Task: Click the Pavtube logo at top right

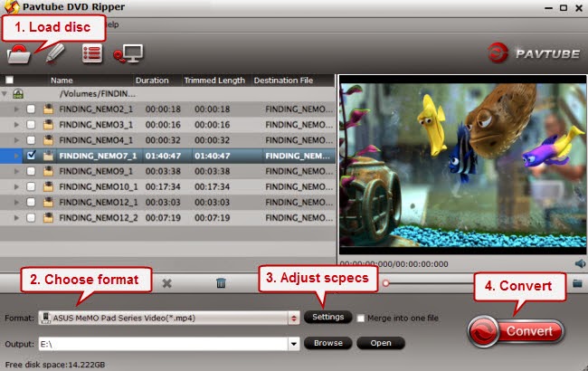Action: pos(534,53)
